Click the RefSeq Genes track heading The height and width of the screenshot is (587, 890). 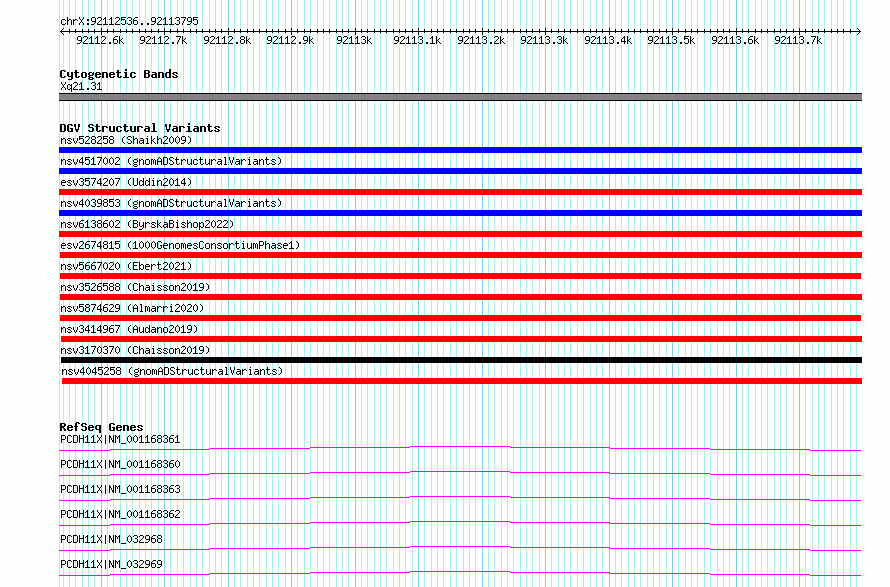point(101,427)
